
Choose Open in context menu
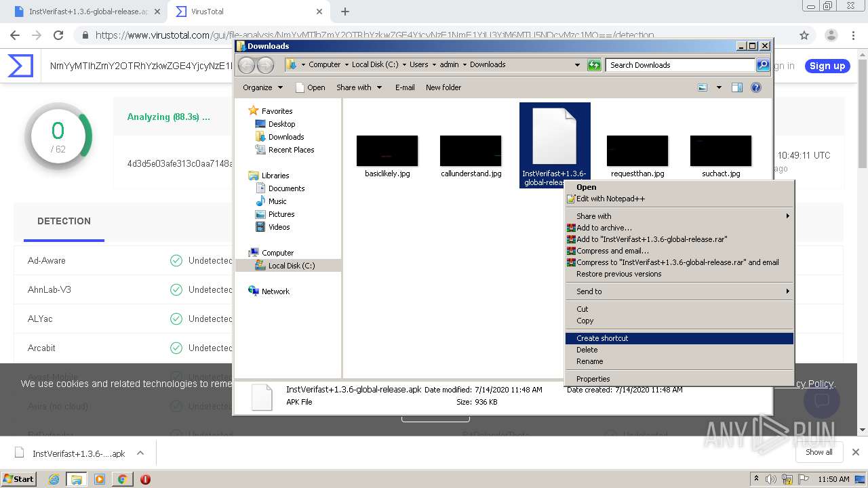[679, 187]
